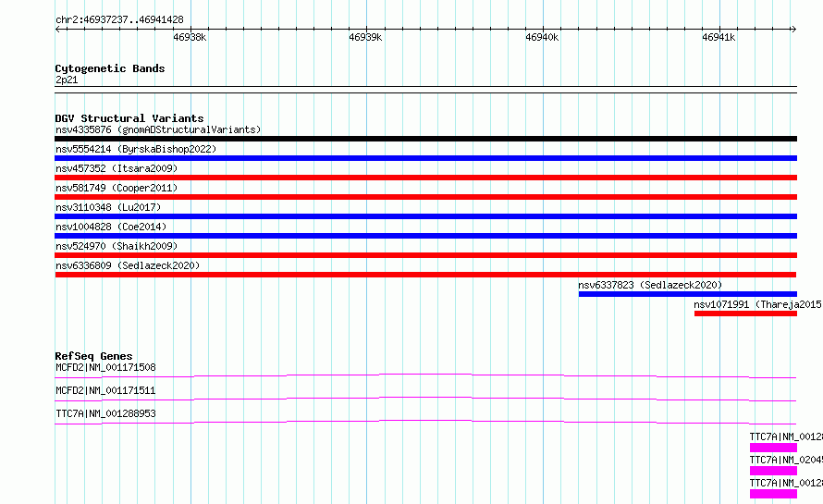The height and width of the screenshot is (504, 823).
Task: Open TTC7A|NM_001288953 gene label
Action: click(105, 413)
